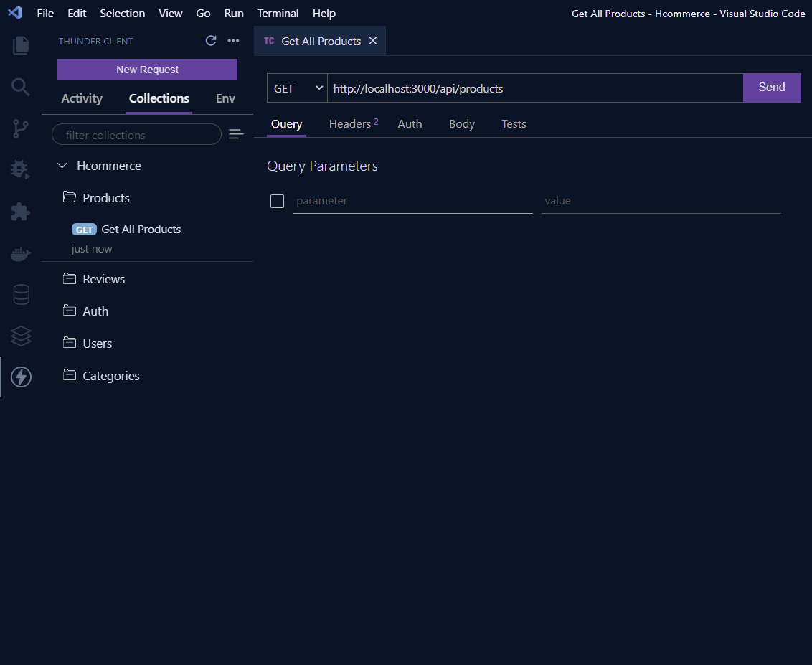812x665 pixels.
Task: Open the Terminal menu
Action: click(x=278, y=13)
